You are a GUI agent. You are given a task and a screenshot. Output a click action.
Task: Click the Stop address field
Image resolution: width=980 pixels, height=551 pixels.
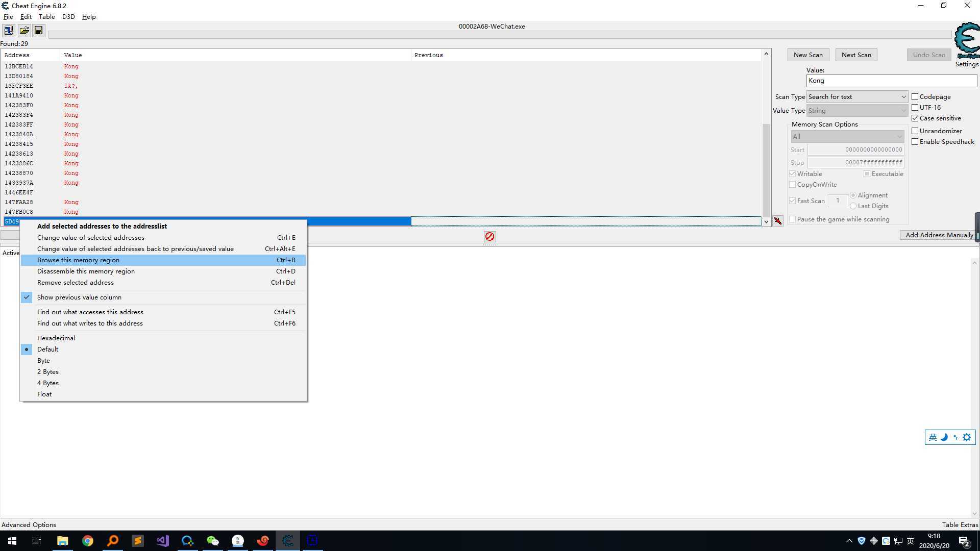(x=855, y=162)
